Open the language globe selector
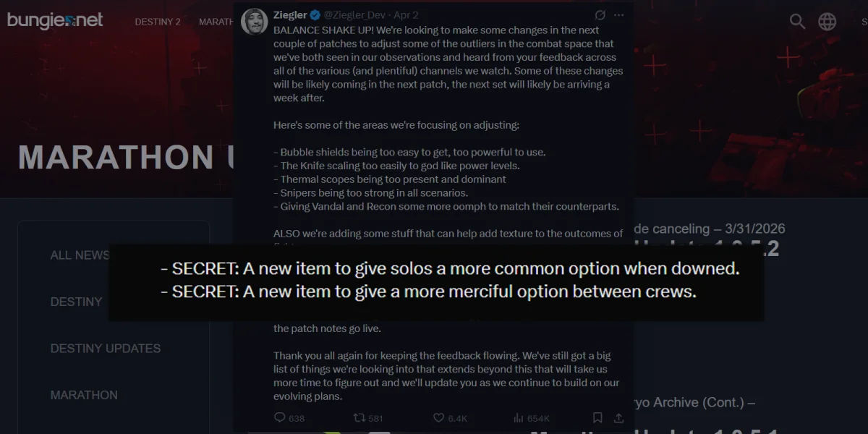 827,22
